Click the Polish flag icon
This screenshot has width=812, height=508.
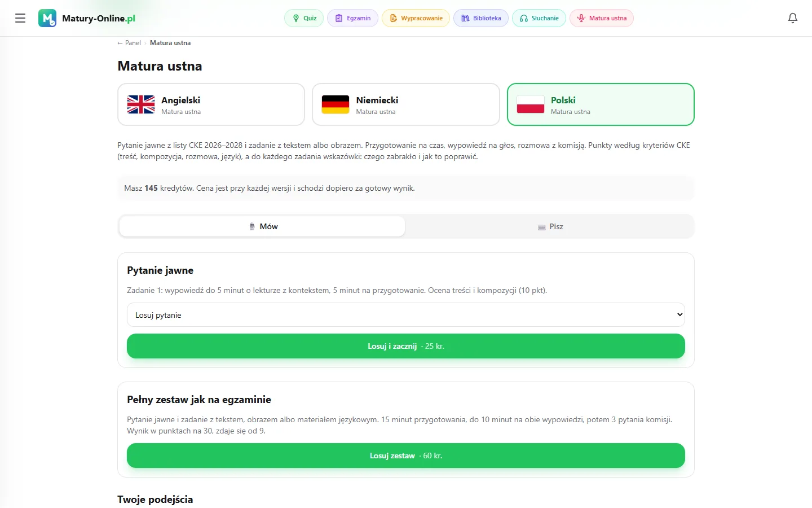tap(531, 104)
